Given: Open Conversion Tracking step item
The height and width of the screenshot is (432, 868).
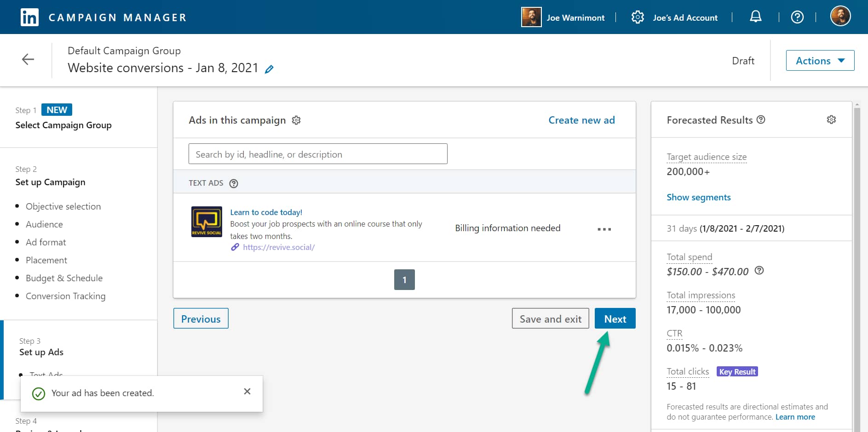Looking at the screenshot, I should pos(65,296).
